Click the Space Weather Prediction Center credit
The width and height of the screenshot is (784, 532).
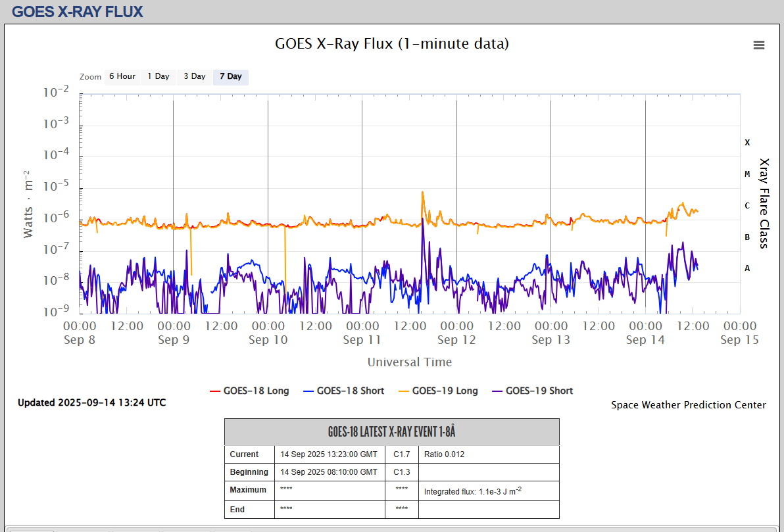[x=688, y=405]
